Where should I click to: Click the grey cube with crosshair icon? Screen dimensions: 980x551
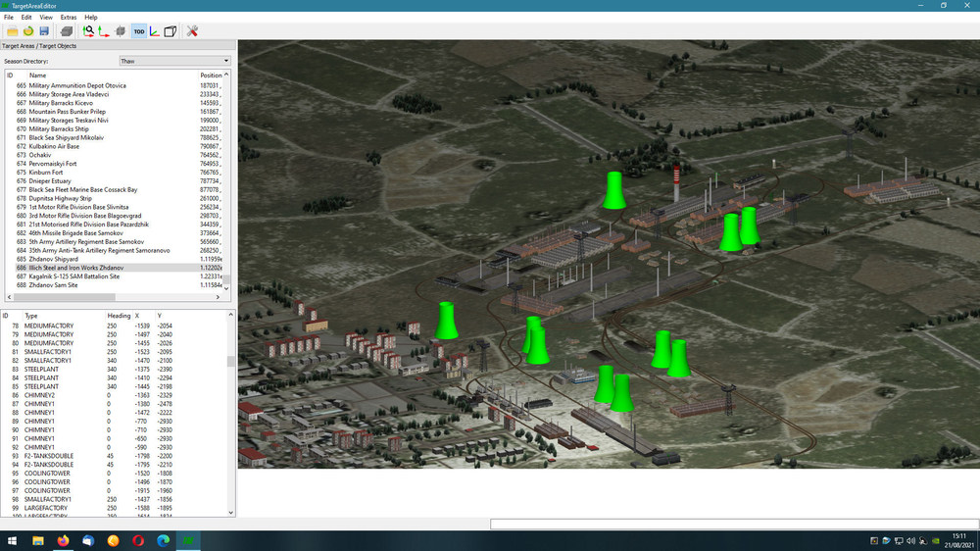point(121,31)
